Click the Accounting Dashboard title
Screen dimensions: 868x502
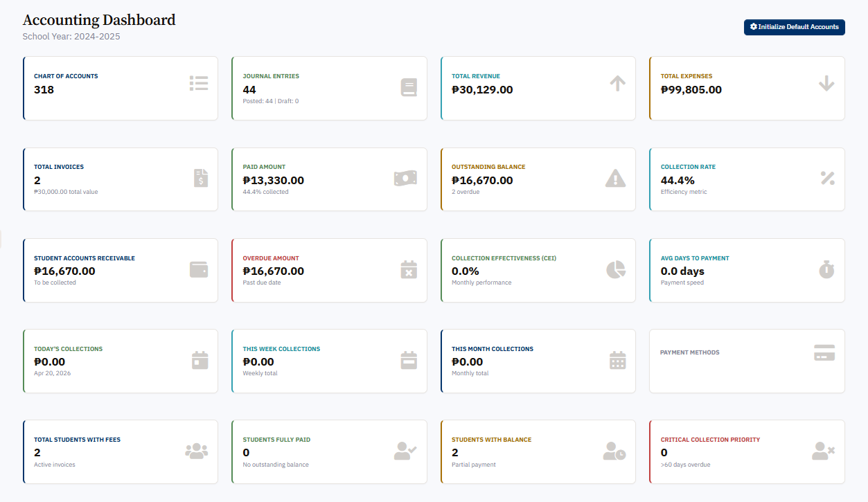pyautogui.click(x=99, y=20)
